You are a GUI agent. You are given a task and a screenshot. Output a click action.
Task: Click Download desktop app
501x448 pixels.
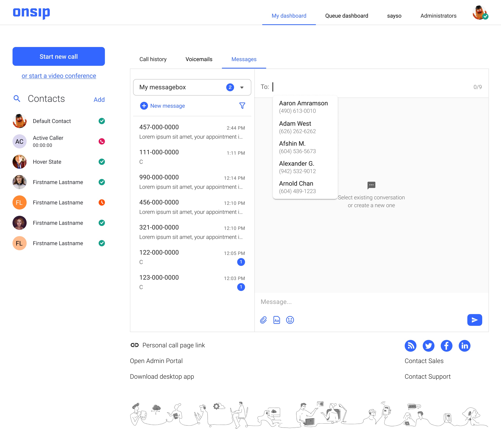tap(162, 377)
